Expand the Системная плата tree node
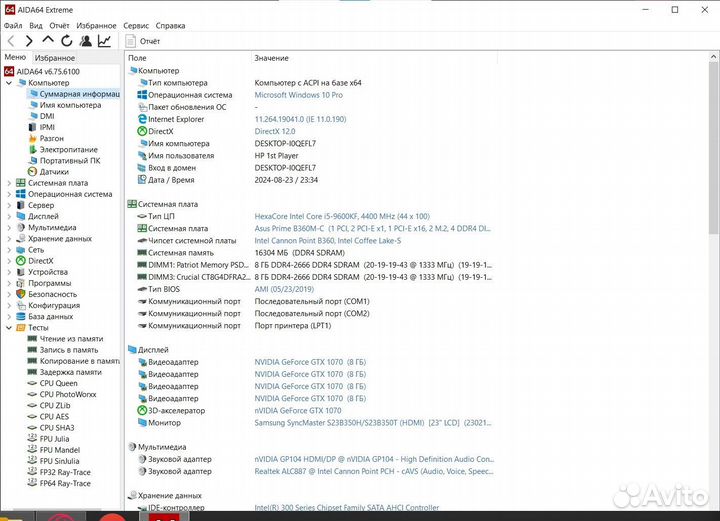This screenshot has height=521, width=720. point(9,183)
